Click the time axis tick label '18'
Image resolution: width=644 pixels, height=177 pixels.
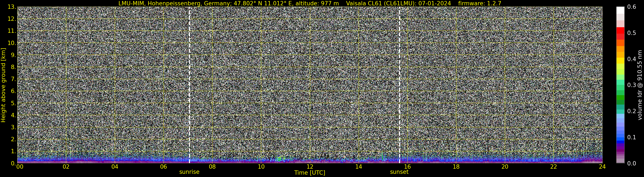tap(456, 167)
